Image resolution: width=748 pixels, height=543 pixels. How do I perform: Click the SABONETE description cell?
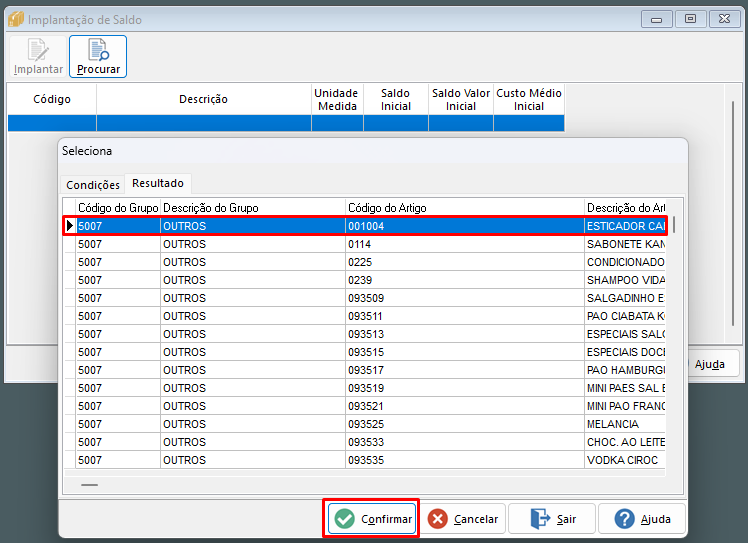coord(625,244)
